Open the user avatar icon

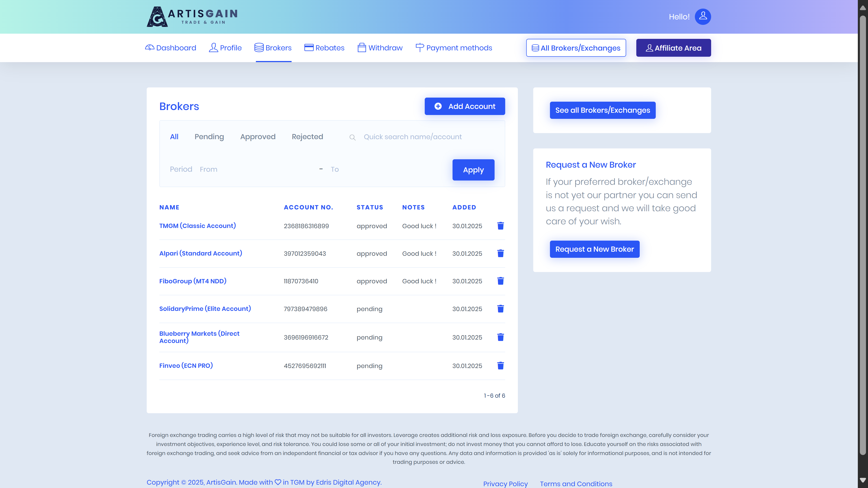[x=703, y=16]
